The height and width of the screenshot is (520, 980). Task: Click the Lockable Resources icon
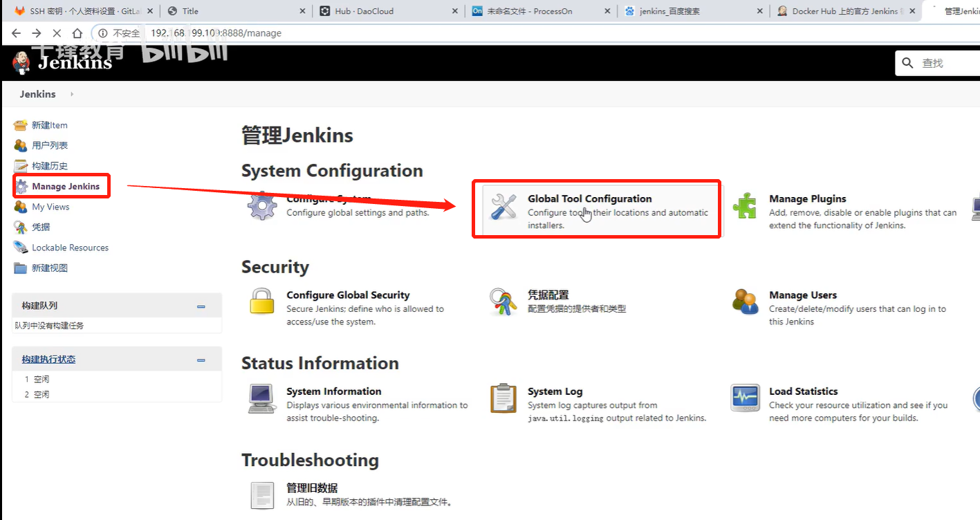click(x=21, y=248)
